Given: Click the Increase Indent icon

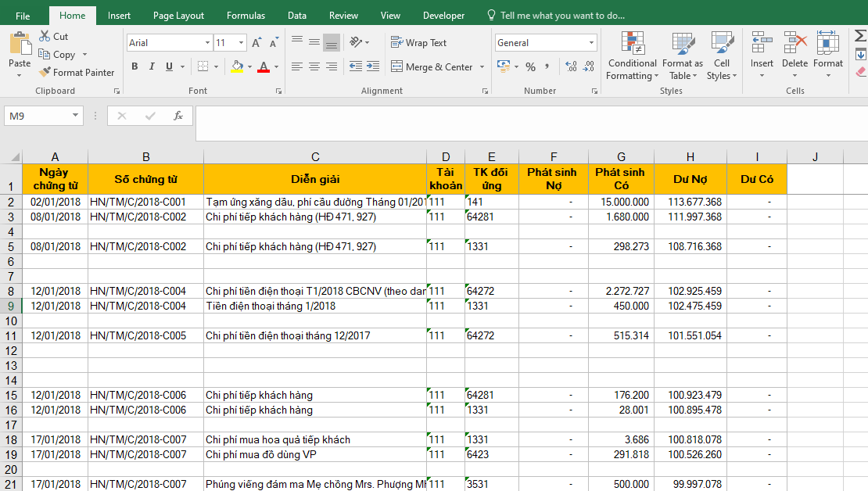Looking at the screenshot, I should pyautogui.click(x=372, y=67).
